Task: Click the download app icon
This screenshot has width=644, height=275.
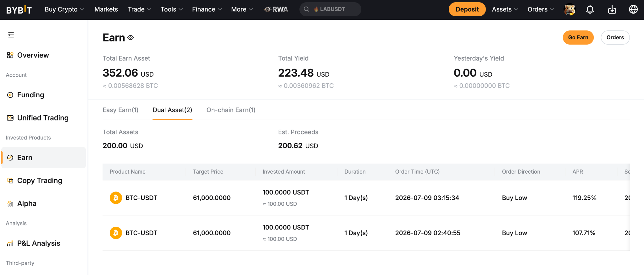Action: (x=612, y=9)
